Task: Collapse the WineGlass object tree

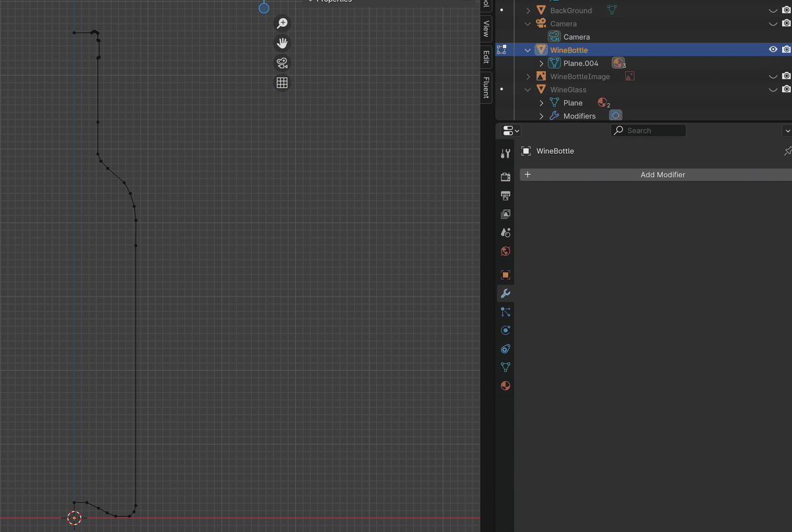Action: point(528,90)
